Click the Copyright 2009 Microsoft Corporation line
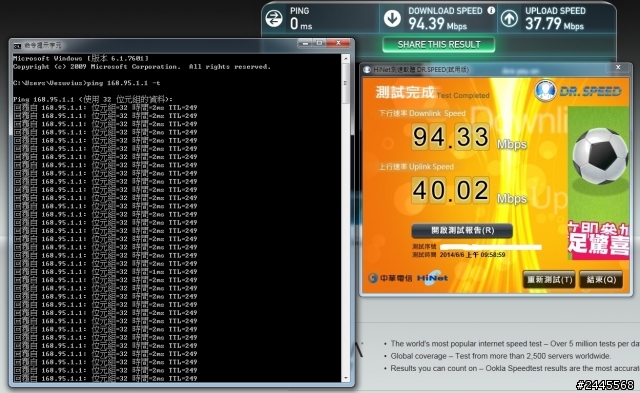 click(x=142, y=67)
